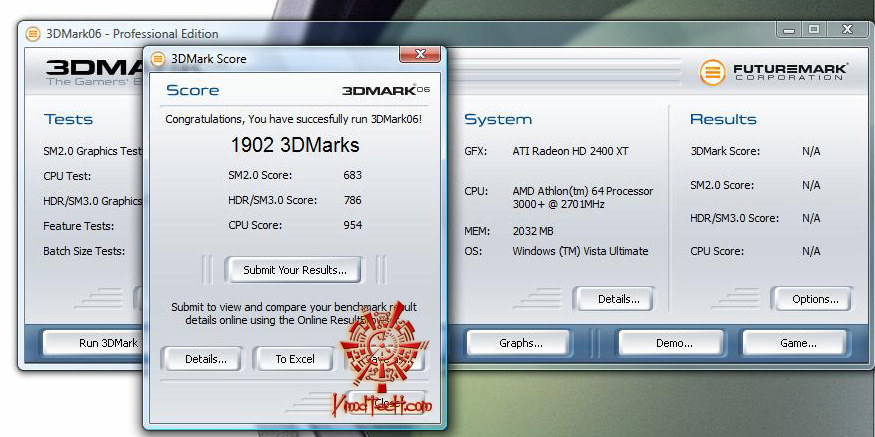Select the '1902 3DMarks' score text
Image resolution: width=875 pixels, height=437 pixels.
tap(295, 145)
